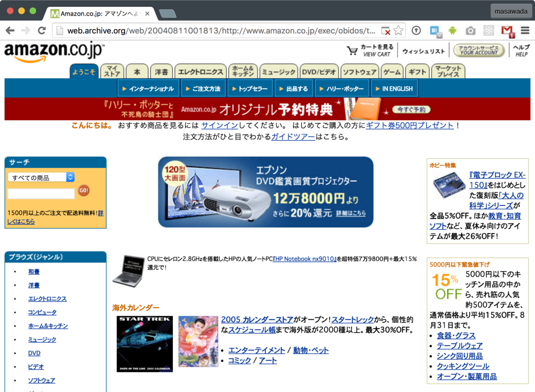Viewport: 535px width, 392px height.
Task: Go back with the browser back arrow
Action: (10, 31)
